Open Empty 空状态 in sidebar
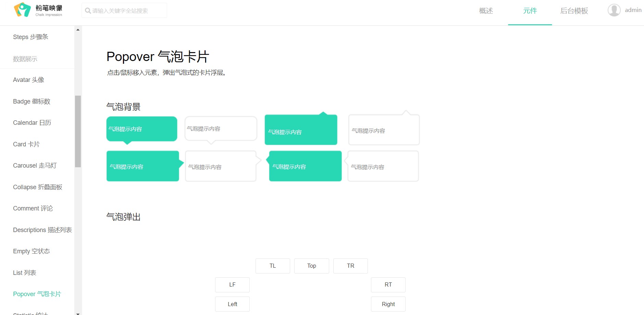Image resolution: width=644 pixels, height=315 pixels. click(32, 251)
